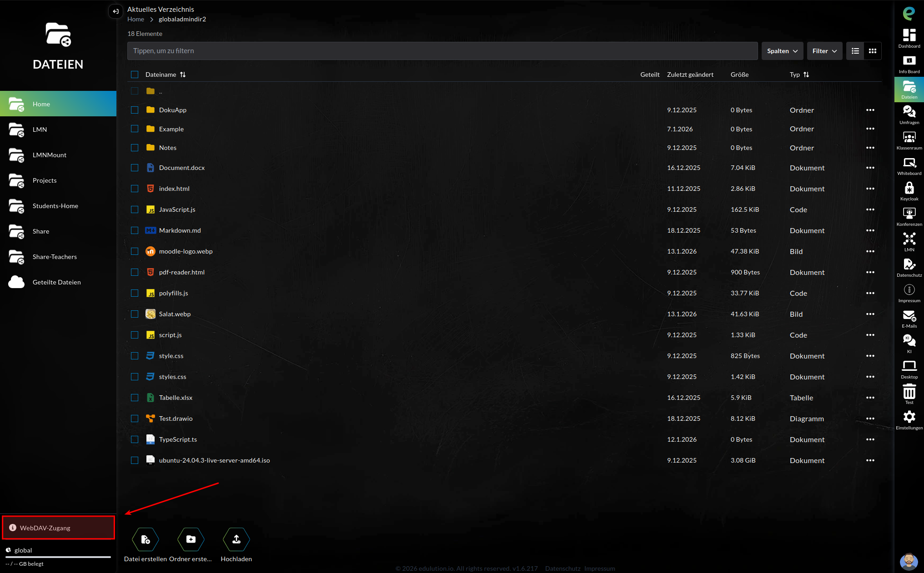The width and height of the screenshot is (924, 573).
Task: Open the Einstellungen gear icon
Action: [909, 417]
